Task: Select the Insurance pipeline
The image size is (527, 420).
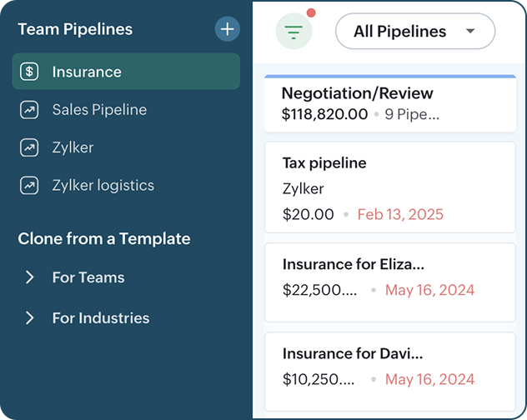Action: (87, 72)
